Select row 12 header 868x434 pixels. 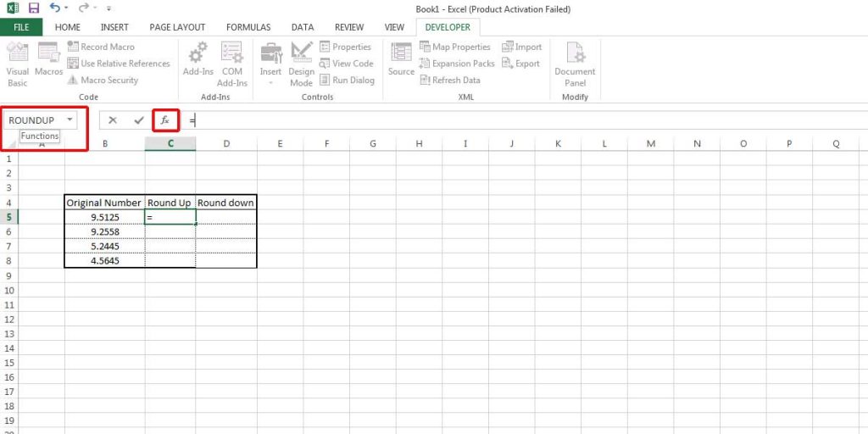[x=8, y=320]
